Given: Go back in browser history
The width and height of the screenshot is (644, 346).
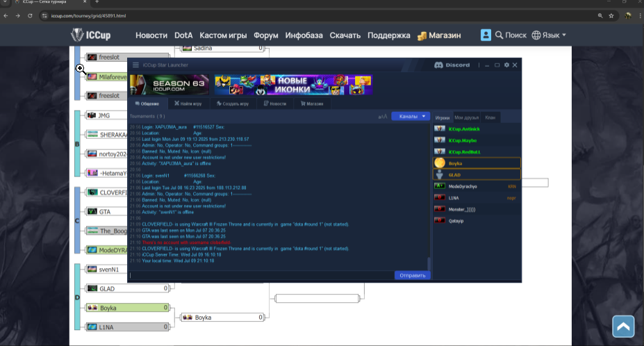Looking at the screenshot, I should click(6, 15).
